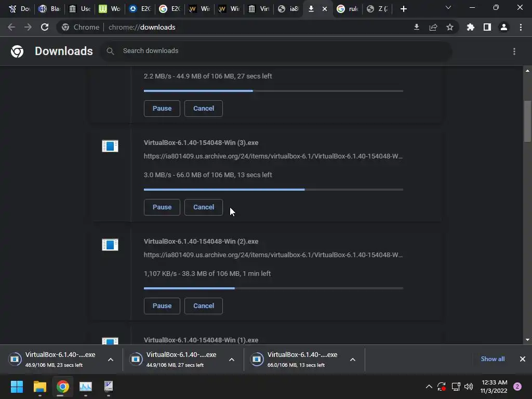Pause VirtualBox Win (2).exe download
The image size is (532, 399).
click(162, 306)
